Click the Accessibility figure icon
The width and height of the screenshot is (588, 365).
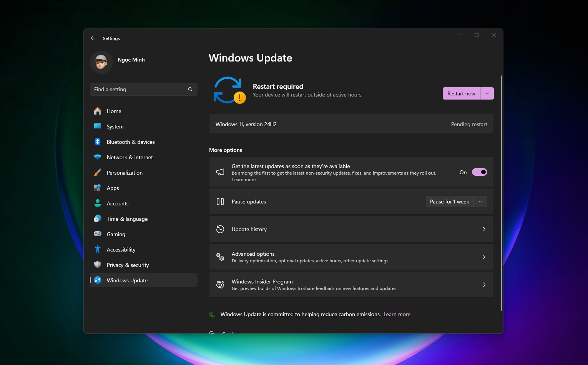(x=98, y=249)
